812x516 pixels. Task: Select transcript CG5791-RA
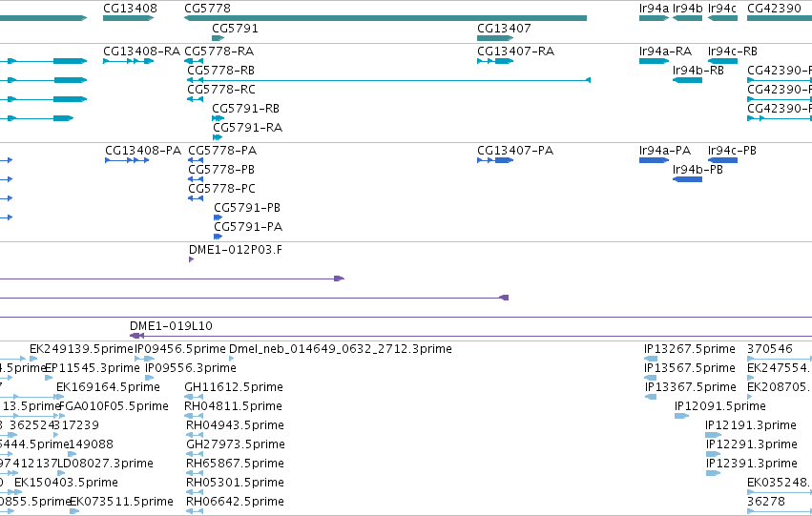[218, 137]
